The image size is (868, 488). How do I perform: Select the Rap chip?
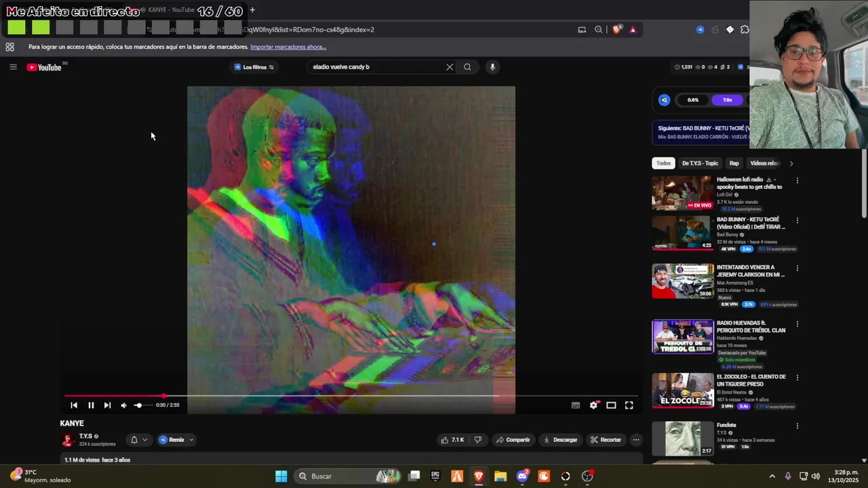click(734, 163)
